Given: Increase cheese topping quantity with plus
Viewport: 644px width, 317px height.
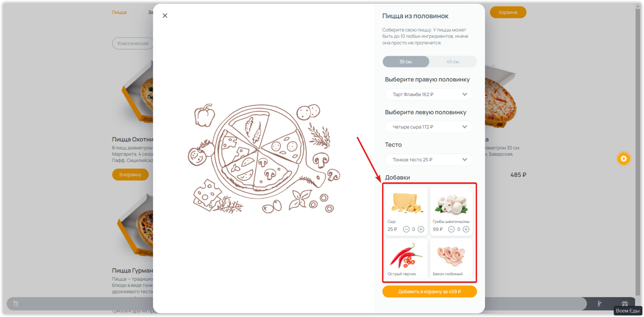Looking at the screenshot, I should tap(421, 229).
